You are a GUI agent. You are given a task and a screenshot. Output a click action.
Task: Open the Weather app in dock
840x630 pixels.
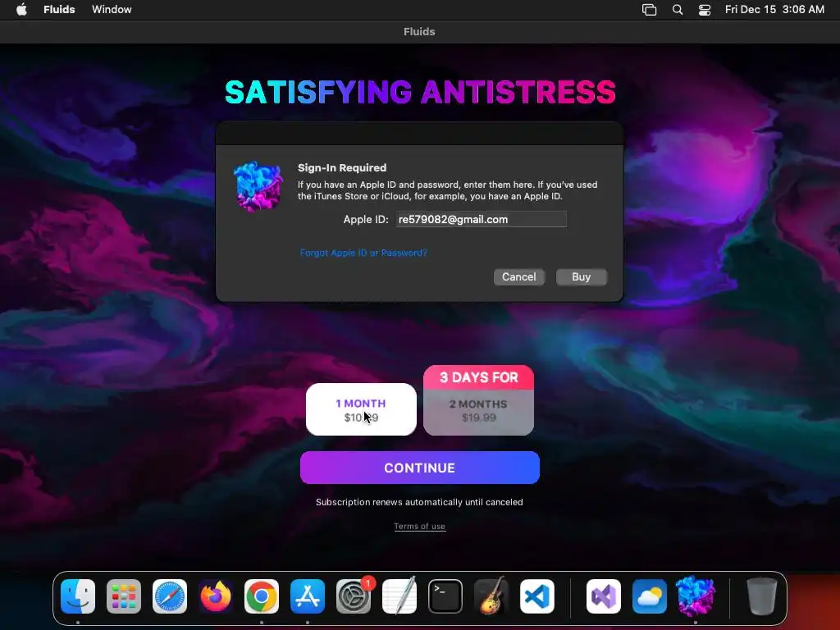pyautogui.click(x=650, y=596)
